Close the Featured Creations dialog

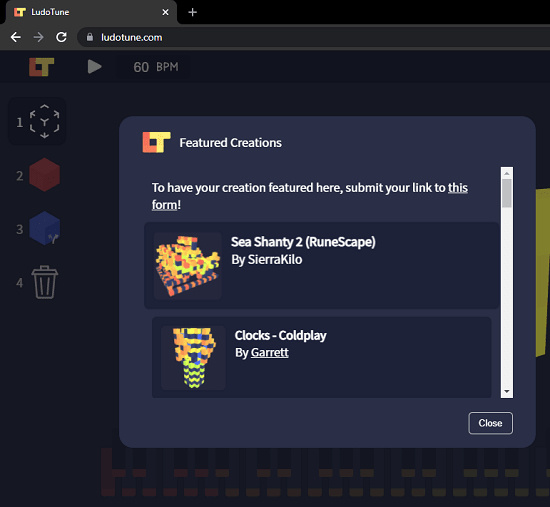pyautogui.click(x=490, y=423)
